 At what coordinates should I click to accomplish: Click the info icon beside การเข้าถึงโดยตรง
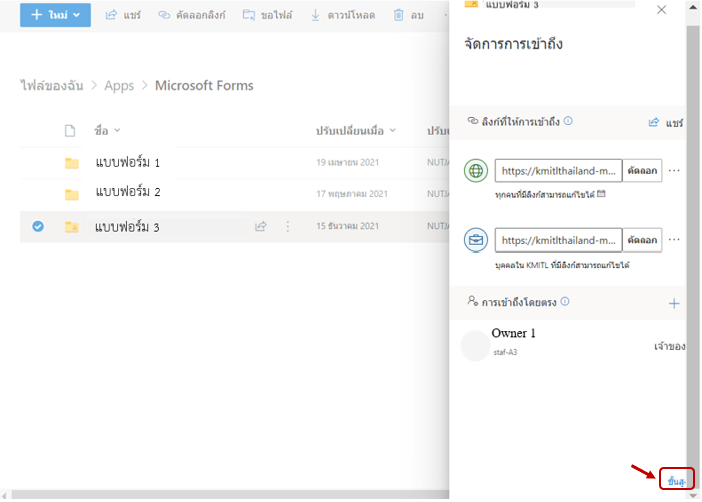565,302
